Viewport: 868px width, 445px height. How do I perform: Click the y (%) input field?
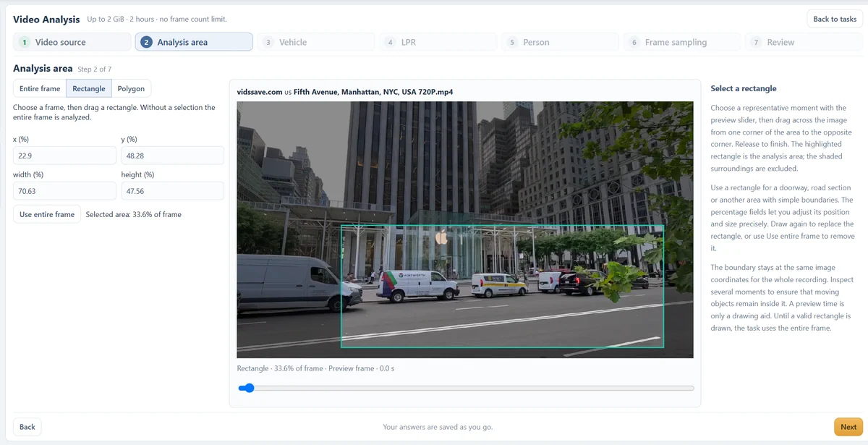(172, 156)
